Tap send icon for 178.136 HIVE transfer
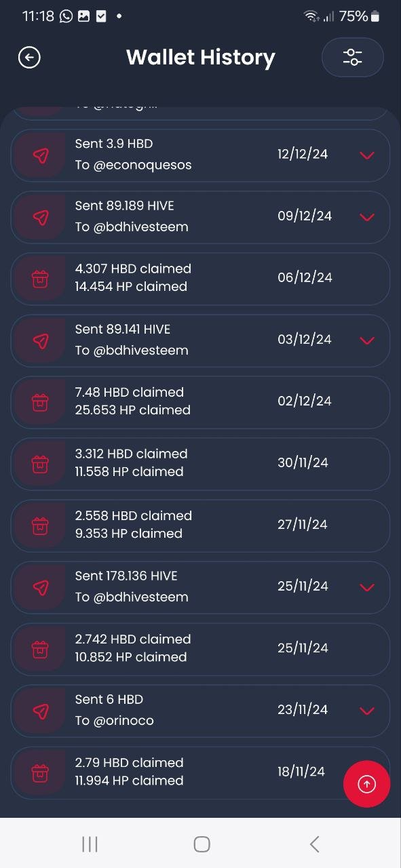Image resolution: width=401 pixels, height=868 pixels. pos(41,587)
